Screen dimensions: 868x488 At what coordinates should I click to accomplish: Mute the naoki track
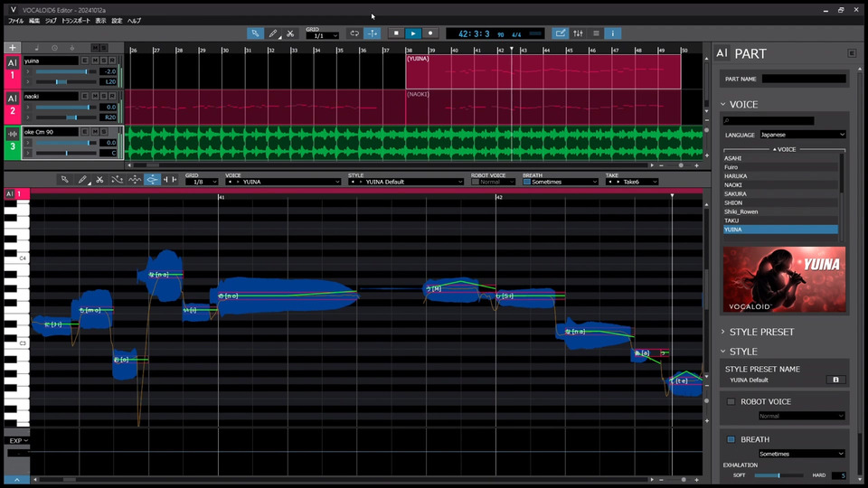95,96
